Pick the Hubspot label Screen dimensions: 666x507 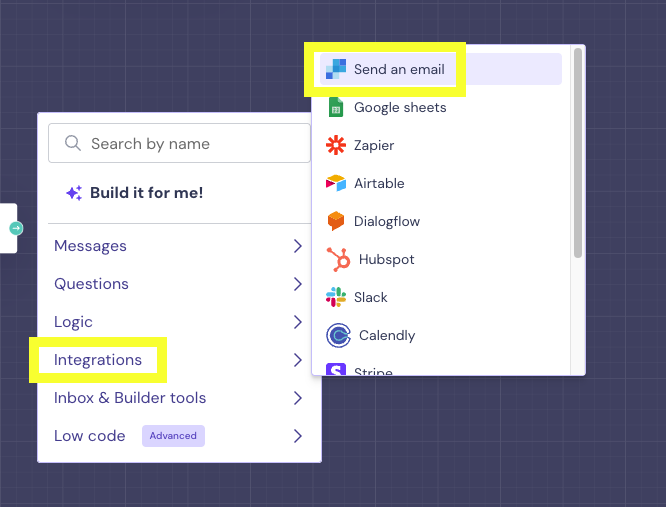[387, 259]
